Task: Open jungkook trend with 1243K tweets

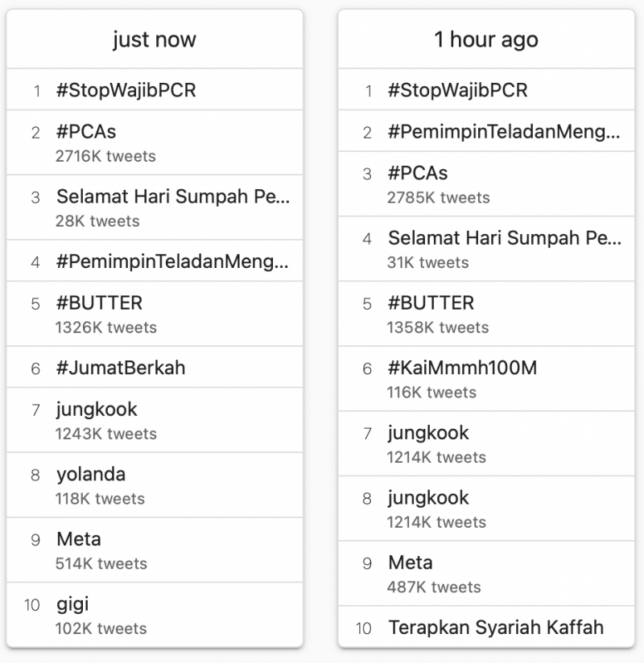Action: click(155, 421)
